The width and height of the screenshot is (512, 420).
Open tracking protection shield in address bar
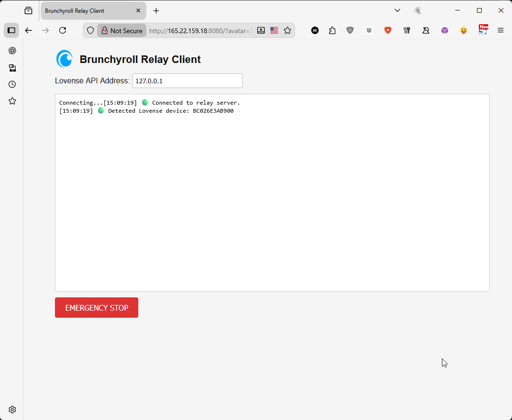click(x=90, y=30)
